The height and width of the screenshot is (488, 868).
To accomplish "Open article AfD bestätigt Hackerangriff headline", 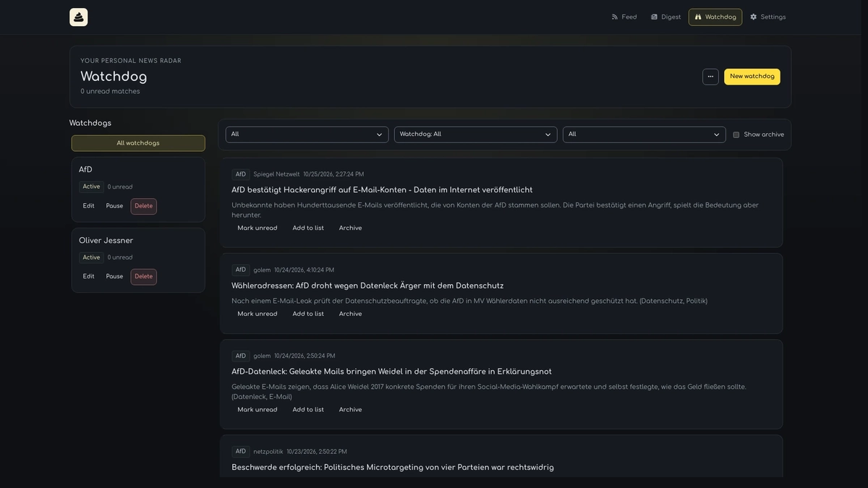I will click(x=382, y=190).
